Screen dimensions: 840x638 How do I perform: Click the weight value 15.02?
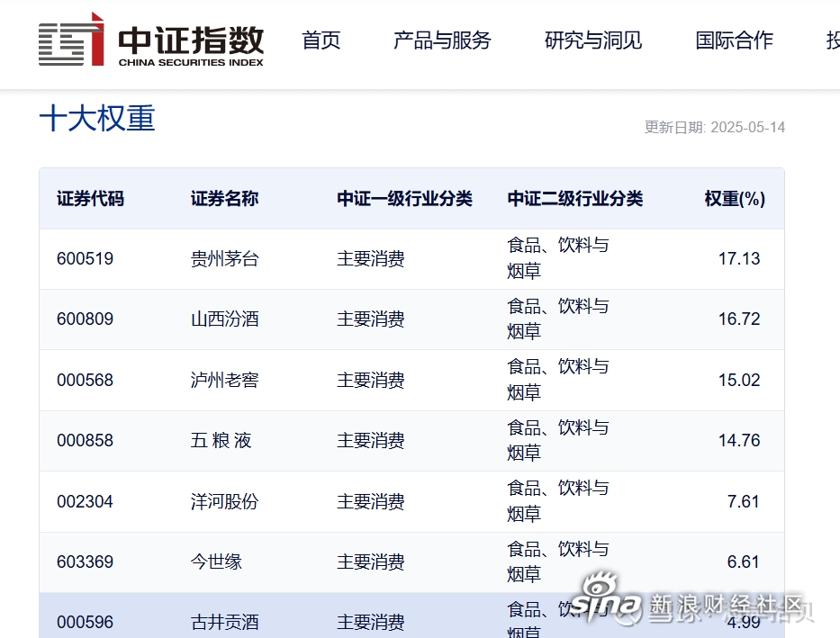[x=739, y=380]
